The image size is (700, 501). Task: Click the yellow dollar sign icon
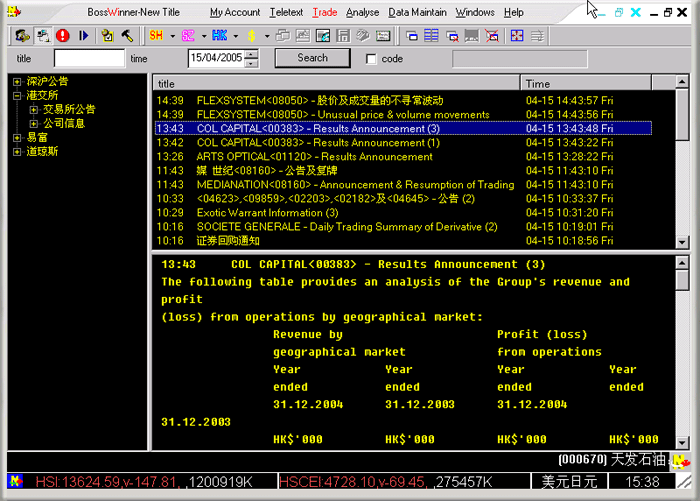252,36
